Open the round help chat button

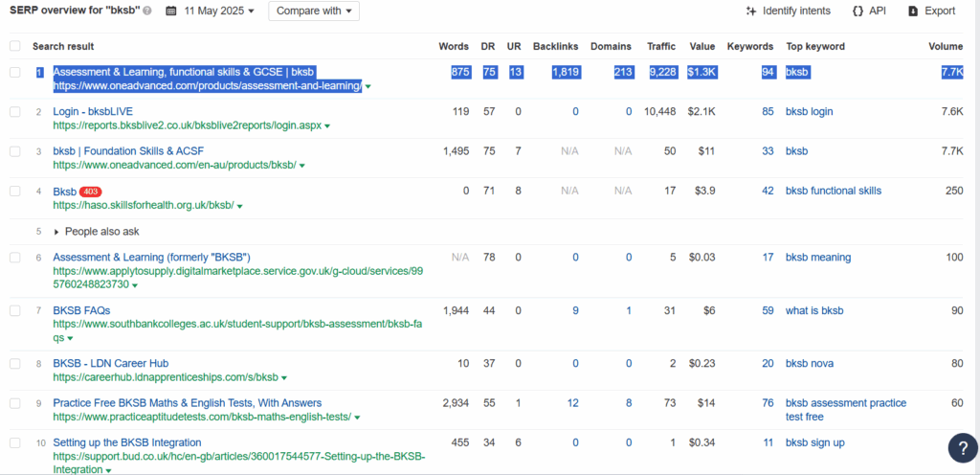click(963, 447)
